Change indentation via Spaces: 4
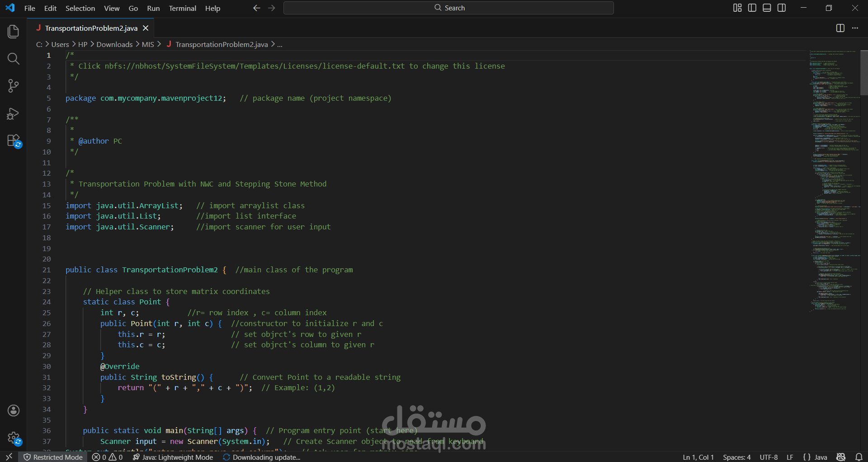Viewport: 868px width, 462px height. [736, 457]
